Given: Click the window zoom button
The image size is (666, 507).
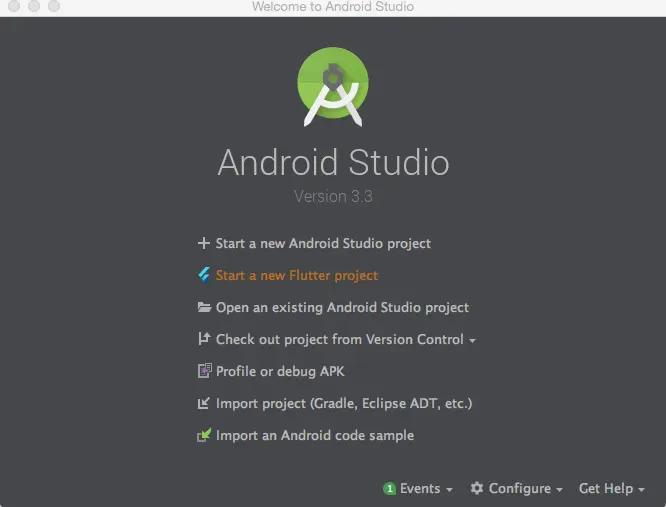Looking at the screenshot, I should point(54,6).
